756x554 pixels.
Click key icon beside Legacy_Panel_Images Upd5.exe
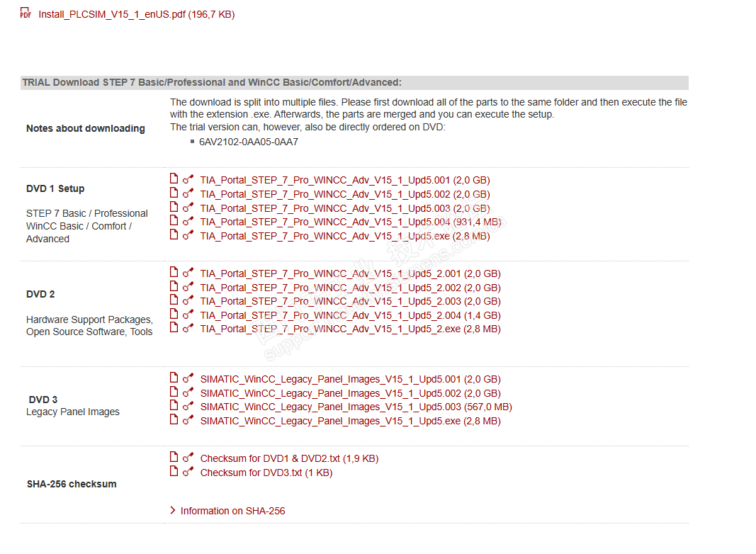(x=188, y=421)
